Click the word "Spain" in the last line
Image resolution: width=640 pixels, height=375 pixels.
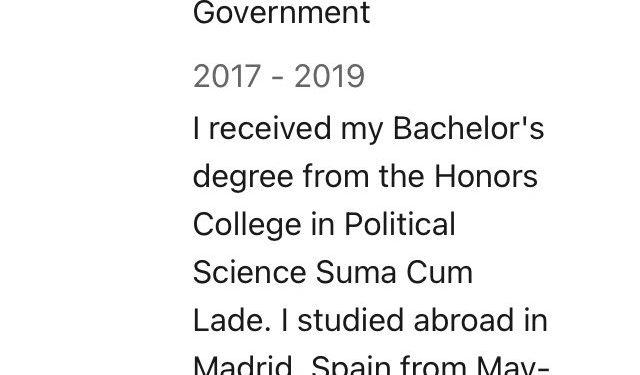click(x=351, y=365)
